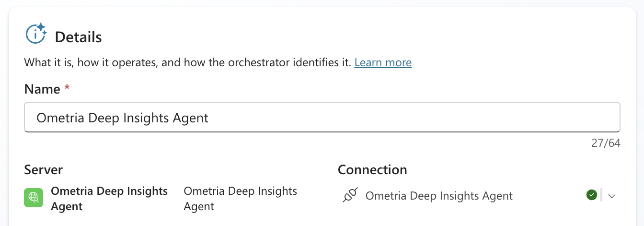The height and width of the screenshot is (226, 644).
Task: Click the red required asterisk
Action: click(x=67, y=88)
